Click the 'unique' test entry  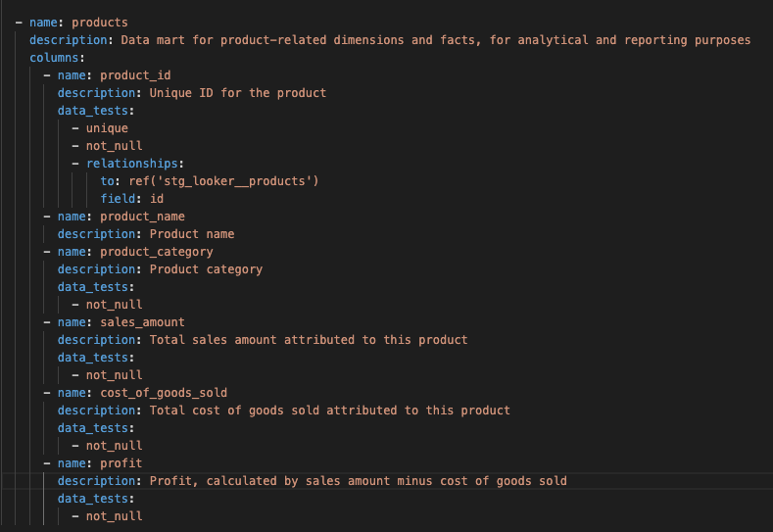coord(107,128)
